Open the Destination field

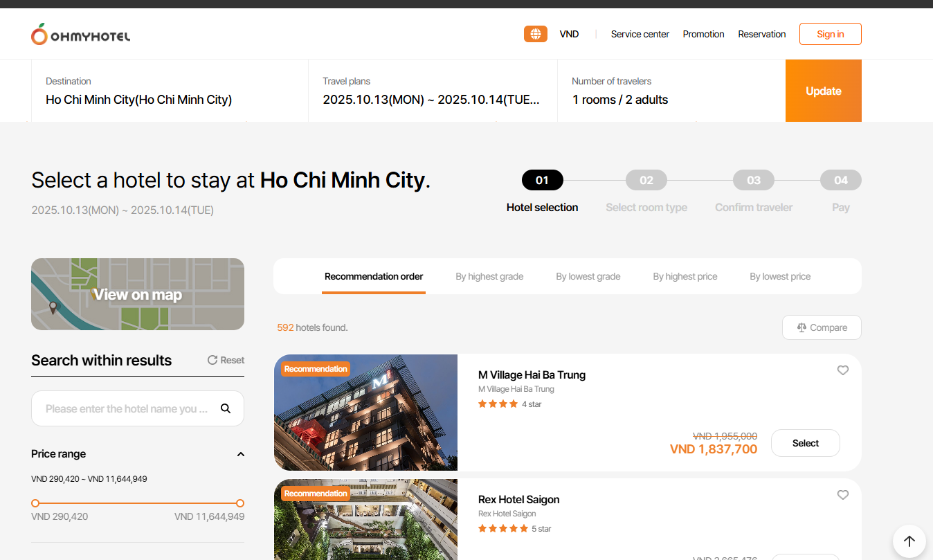170,91
